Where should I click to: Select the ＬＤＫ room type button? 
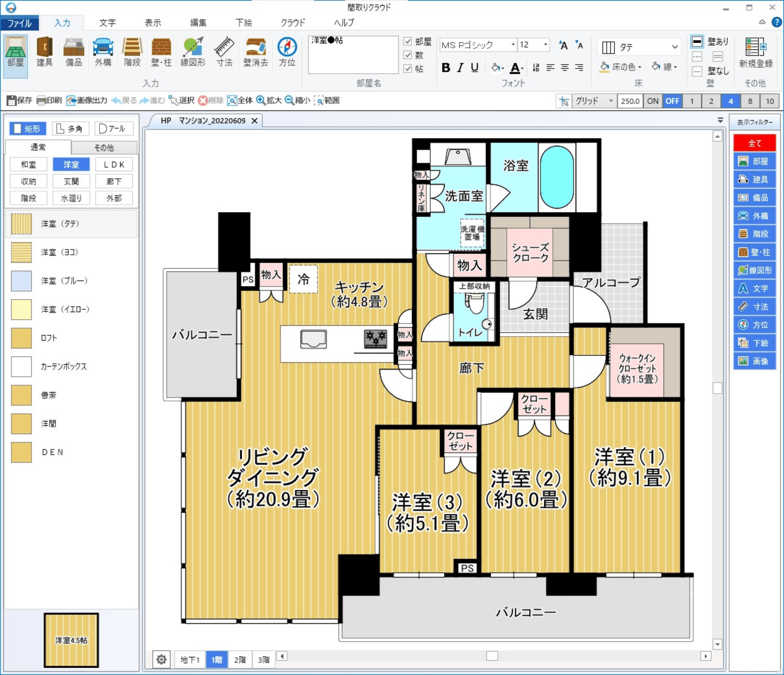tap(114, 165)
